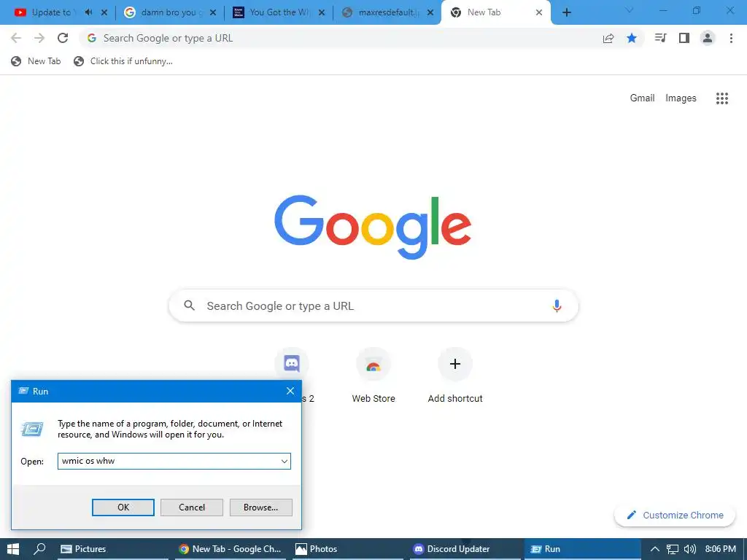The height and width of the screenshot is (560, 747).
Task: Click the magnifier icon in Google search box
Action: [x=189, y=306]
